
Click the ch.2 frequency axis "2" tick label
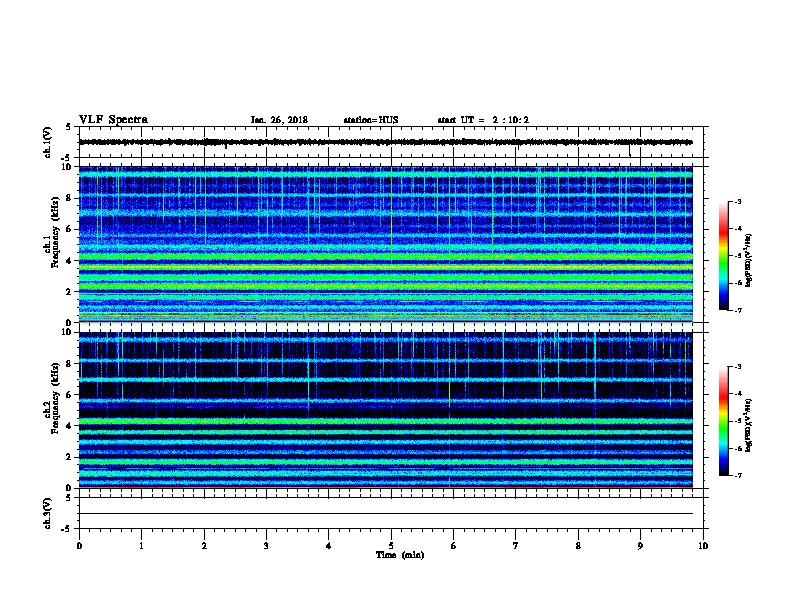click(69, 457)
